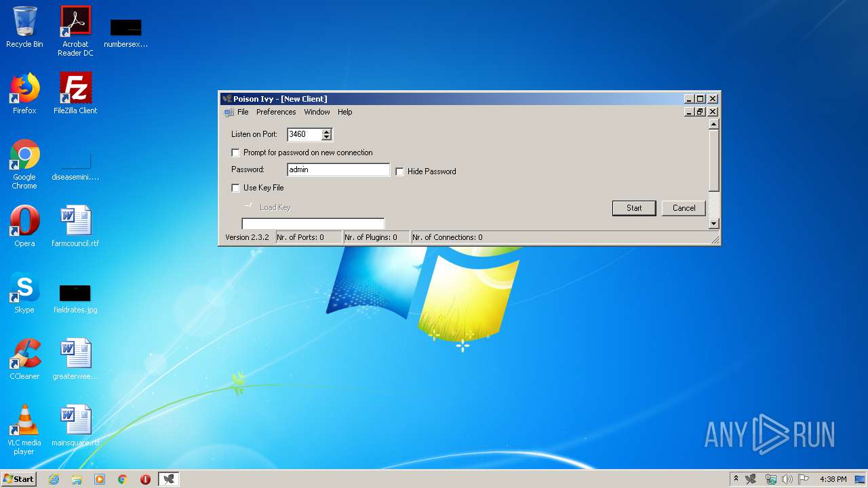
Task: Click the scroll down arrow in client pane
Action: (x=713, y=224)
